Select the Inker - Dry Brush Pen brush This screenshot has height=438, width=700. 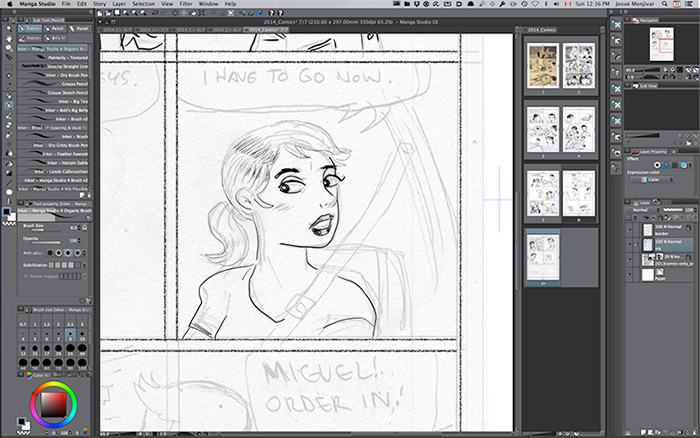[x=54, y=75]
